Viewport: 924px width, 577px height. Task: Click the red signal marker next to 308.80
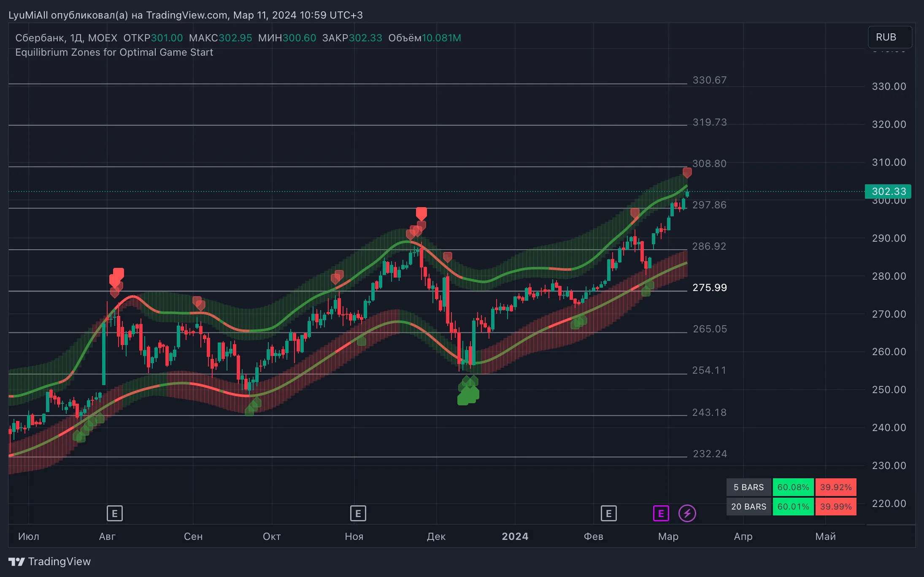click(x=687, y=173)
